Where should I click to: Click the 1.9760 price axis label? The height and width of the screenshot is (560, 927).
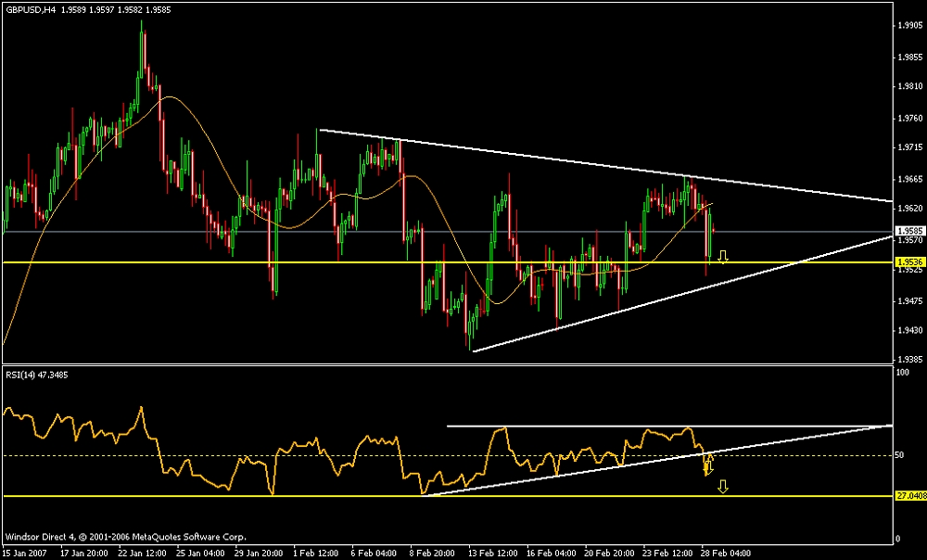909,119
